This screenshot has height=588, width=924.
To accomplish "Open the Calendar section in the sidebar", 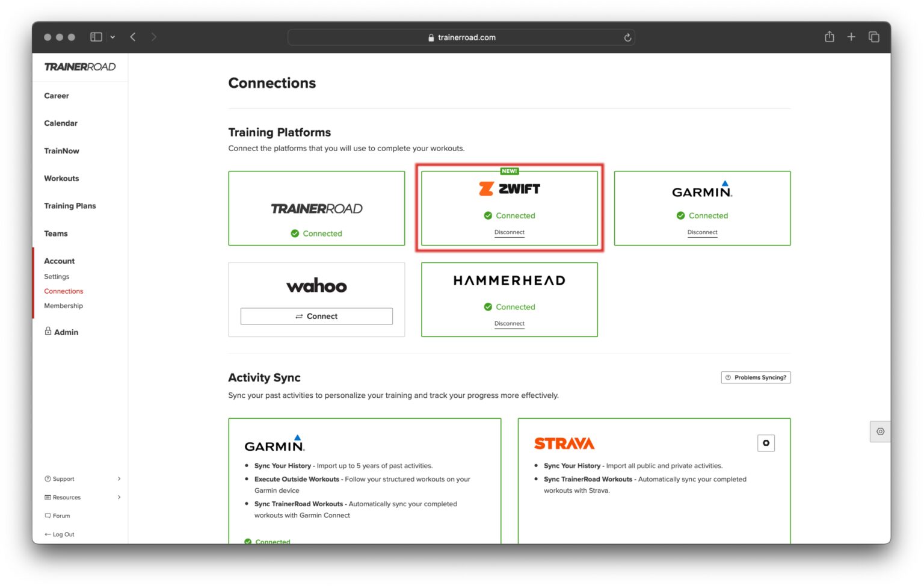I will (x=61, y=123).
